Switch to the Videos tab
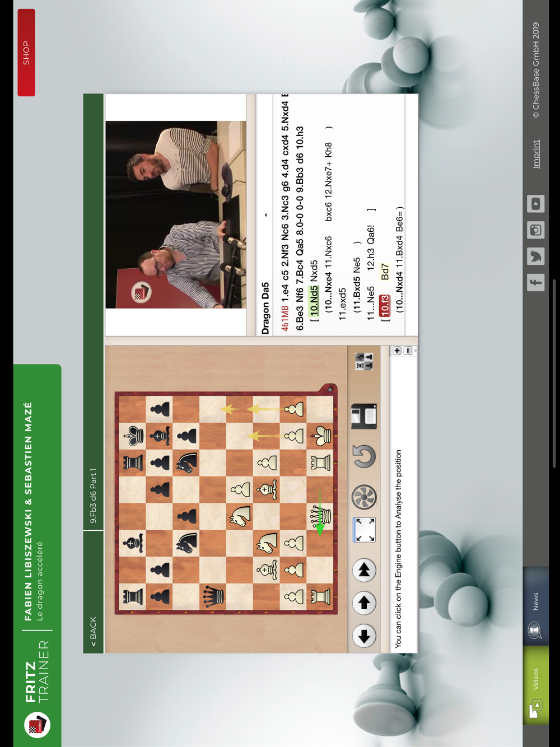The height and width of the screenshot is (747, 560). (x=536, y=685)
